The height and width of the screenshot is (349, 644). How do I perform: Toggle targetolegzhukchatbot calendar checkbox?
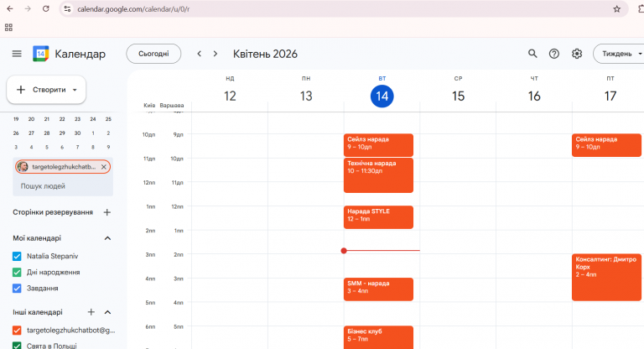(x=17, y=330)
